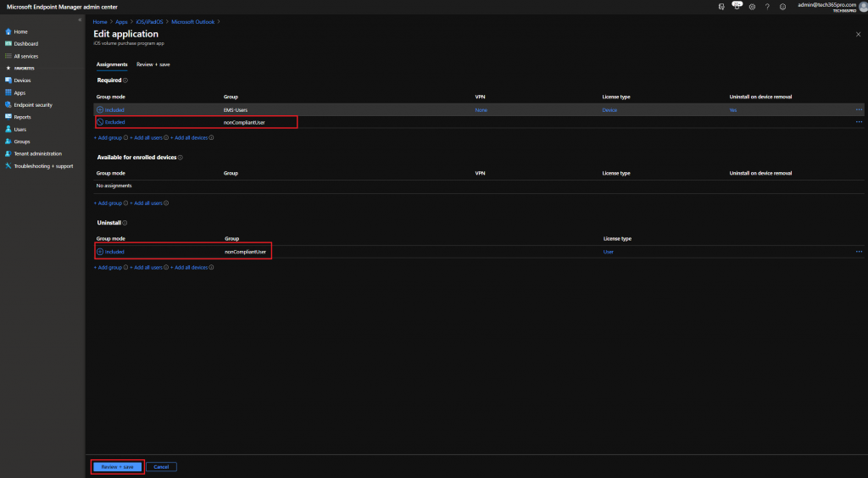Select the Assignments tab
The image size is (868, 478).
click(x=112, y=64)
